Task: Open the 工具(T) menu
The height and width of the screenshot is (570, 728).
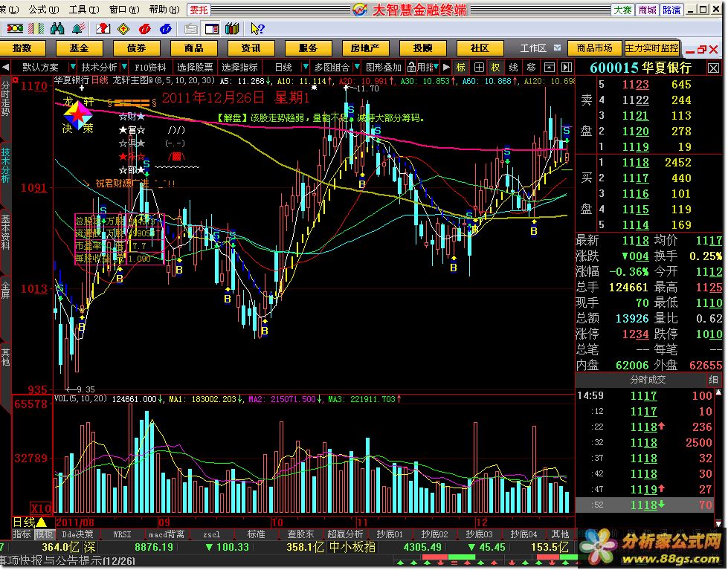Action: click(84, 9)
